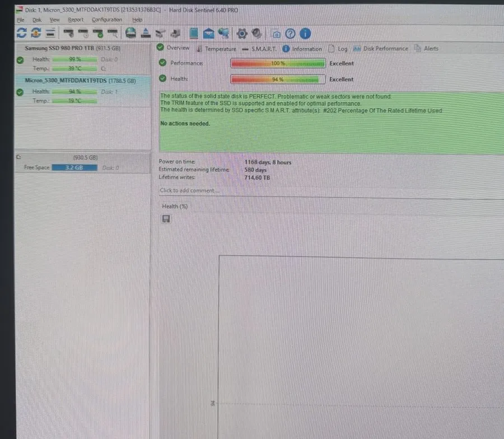Open the Configuration menu
Image resolution: width=504 pixels, height=439 pixels.
[x=107, y=20]
